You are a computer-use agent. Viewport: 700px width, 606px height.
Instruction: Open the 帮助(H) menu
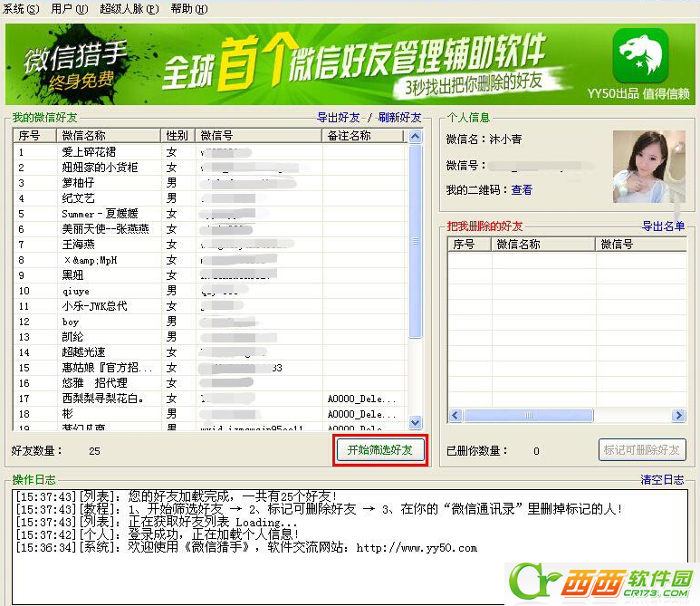[189, 8]
